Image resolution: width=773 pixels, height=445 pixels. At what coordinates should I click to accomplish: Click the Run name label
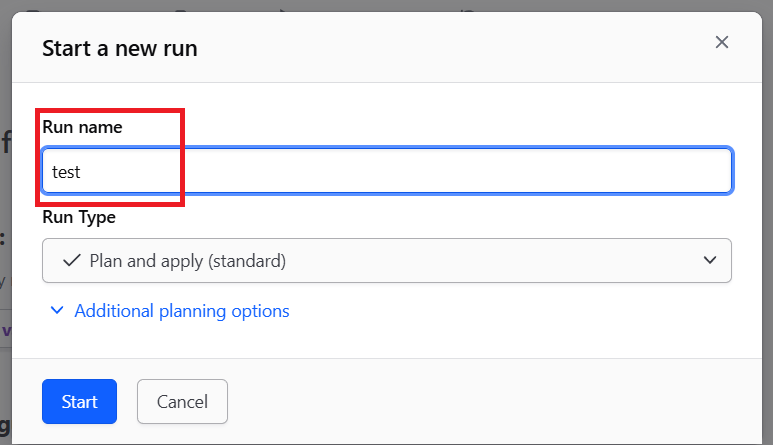point(82,127)
